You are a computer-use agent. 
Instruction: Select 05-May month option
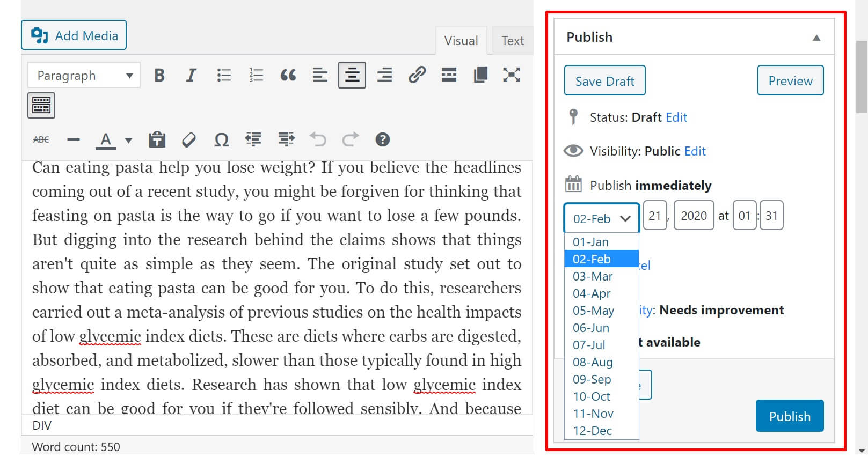601,311
